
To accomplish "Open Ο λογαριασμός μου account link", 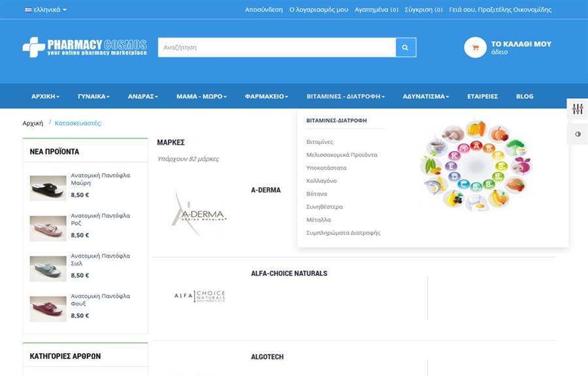I will pos(318,10).
